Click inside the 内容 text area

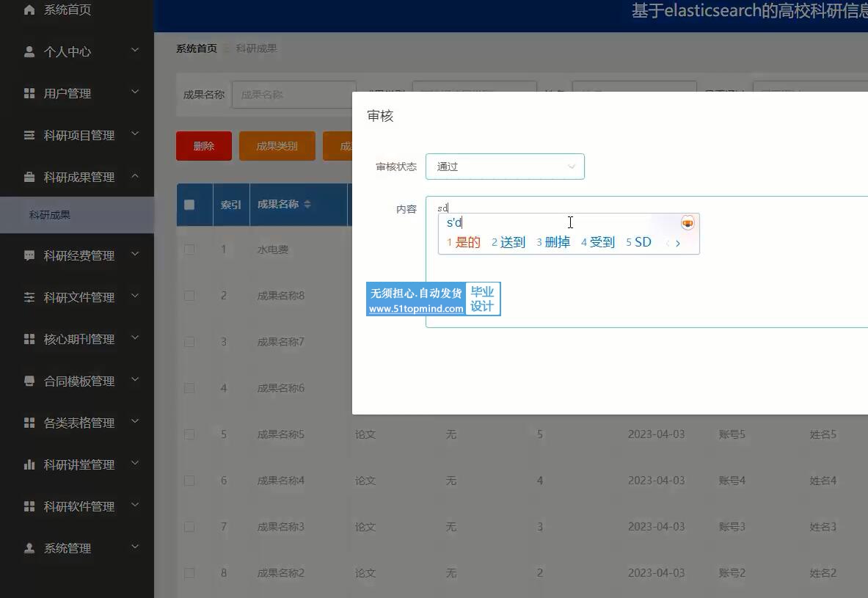click(x=646, y=262)
